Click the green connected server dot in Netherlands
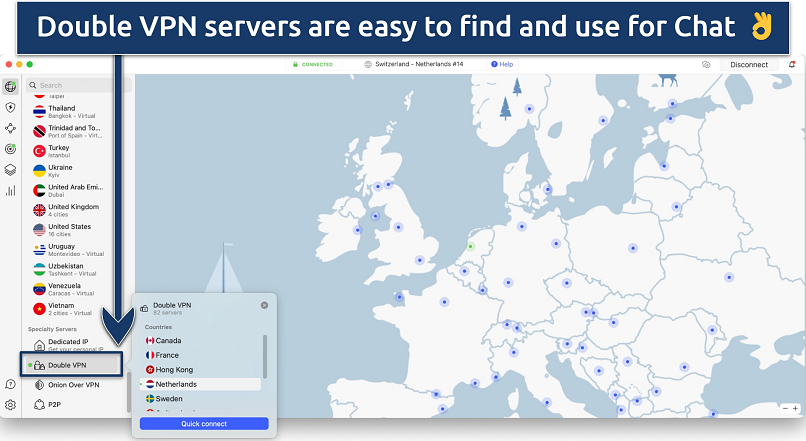 coord(470,247)
